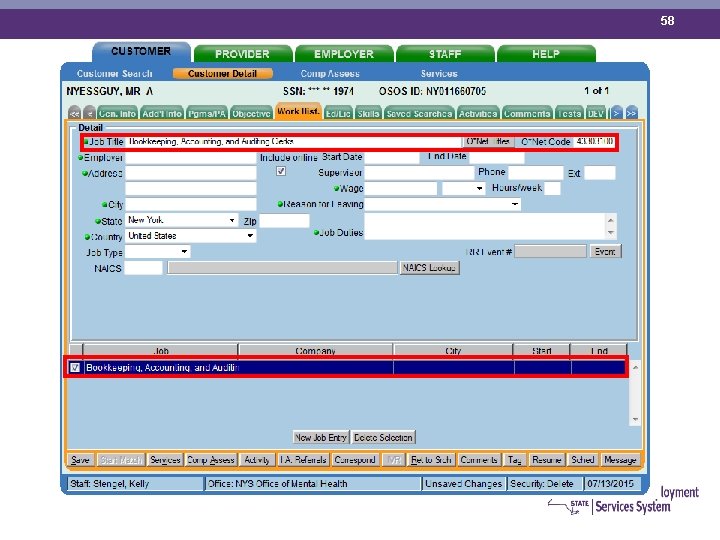Screen dimensions: 720x540
Task: Click the Tag button
Action: coord(515,460)
